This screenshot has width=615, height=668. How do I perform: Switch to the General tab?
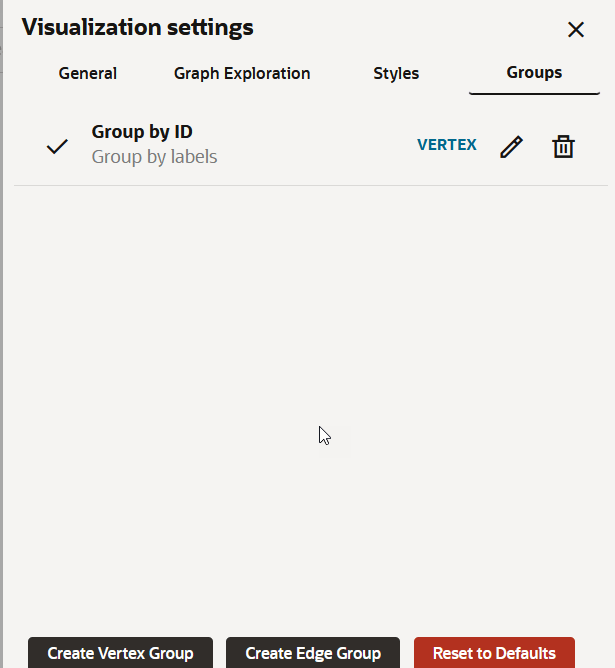(88, 73)
